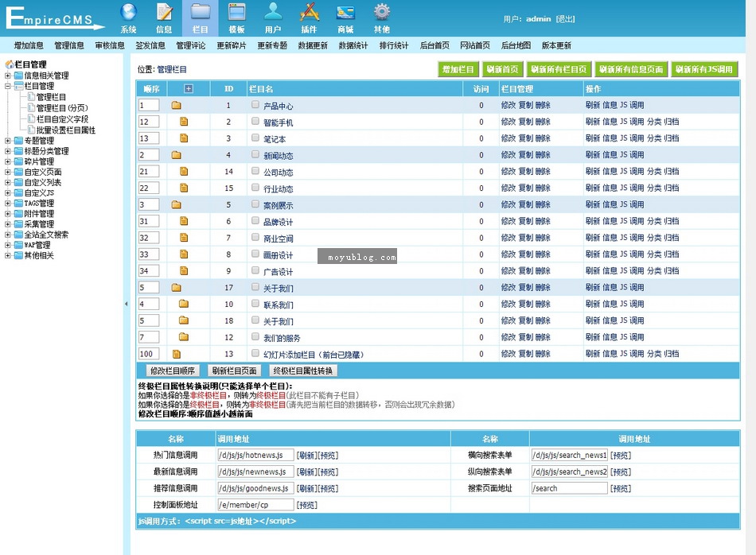This screenshot has height=555, width=756.
Task: Click the 热门信息调用 address field
Action: click(x=255, y=455)
